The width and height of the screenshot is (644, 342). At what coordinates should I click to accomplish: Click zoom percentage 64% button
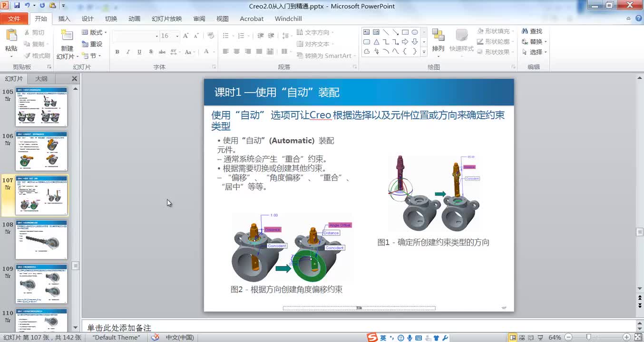pyautogui.click(x=555, y=338)
